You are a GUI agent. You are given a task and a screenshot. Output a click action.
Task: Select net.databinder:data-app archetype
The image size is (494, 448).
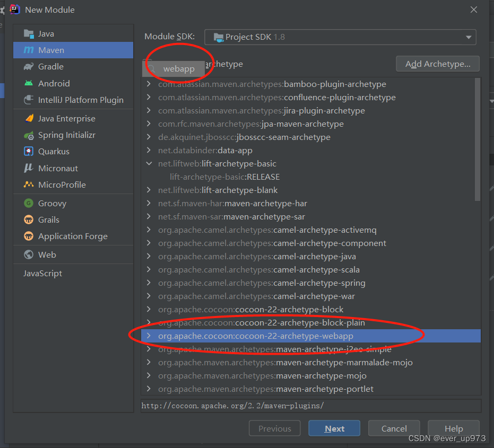click(311, 150)
